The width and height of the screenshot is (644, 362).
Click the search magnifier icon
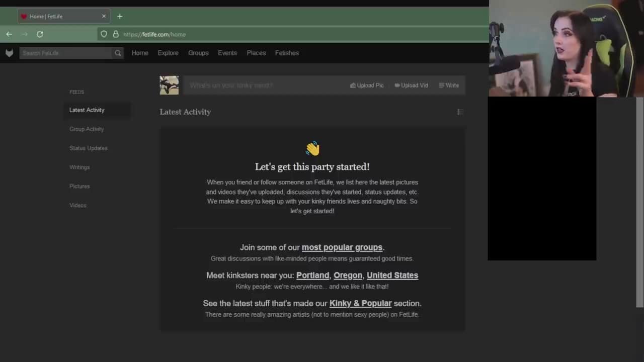[118, 53]
